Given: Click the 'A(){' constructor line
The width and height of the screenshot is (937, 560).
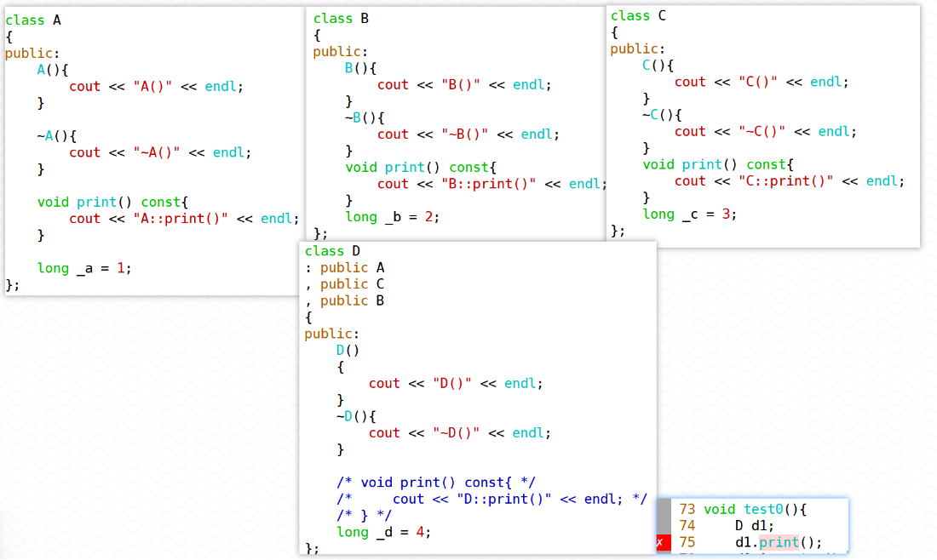Looking at the screenshot, I should point(53,70).
